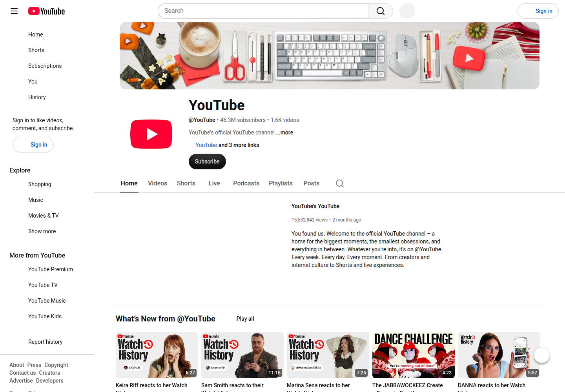Open the About footer link
Screen dimensions: 565x392
[x=16, y=365]
